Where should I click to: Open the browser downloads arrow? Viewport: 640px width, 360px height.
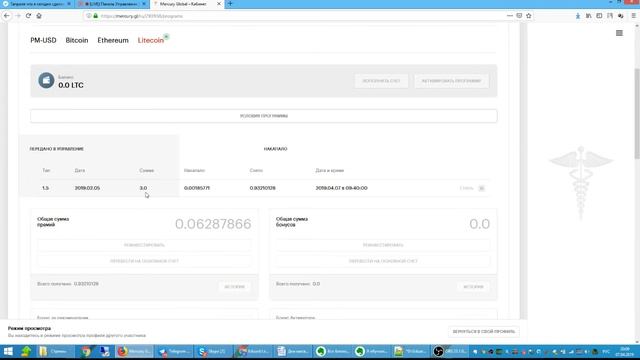pos(578,16)
